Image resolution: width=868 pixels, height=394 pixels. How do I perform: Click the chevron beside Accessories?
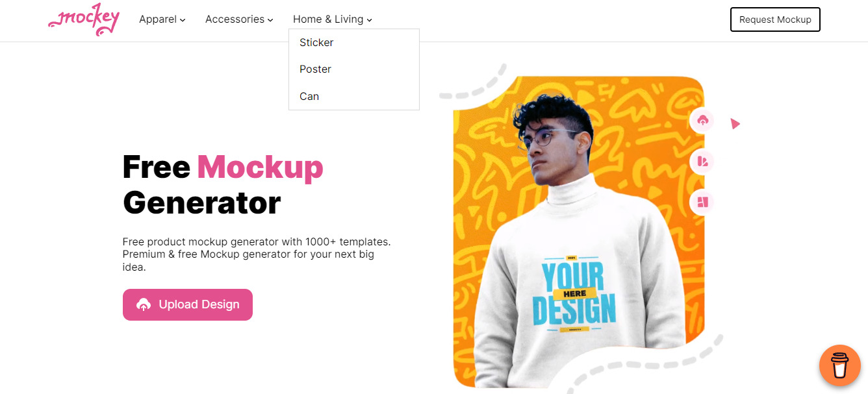click(x=270, y=20)
